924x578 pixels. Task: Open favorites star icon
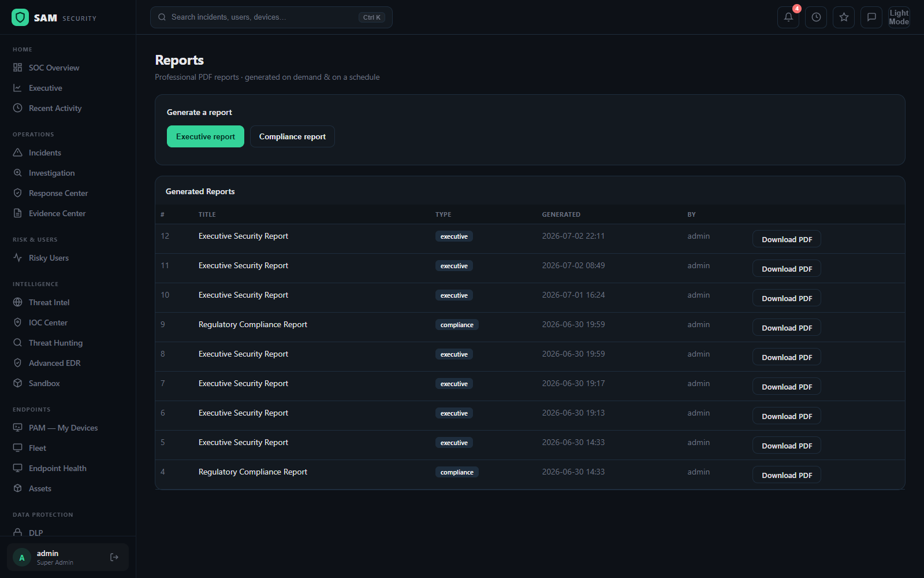point(844,17)
